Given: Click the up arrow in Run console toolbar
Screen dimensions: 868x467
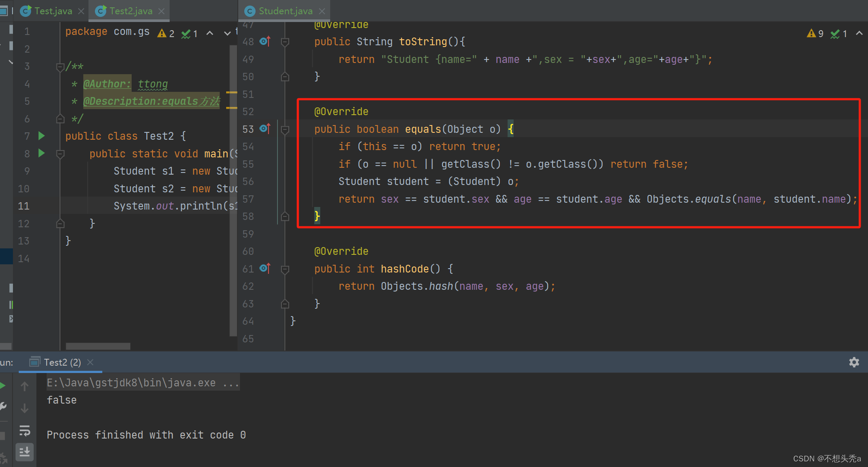Looking at the screenshot, I should click(25, 386).
